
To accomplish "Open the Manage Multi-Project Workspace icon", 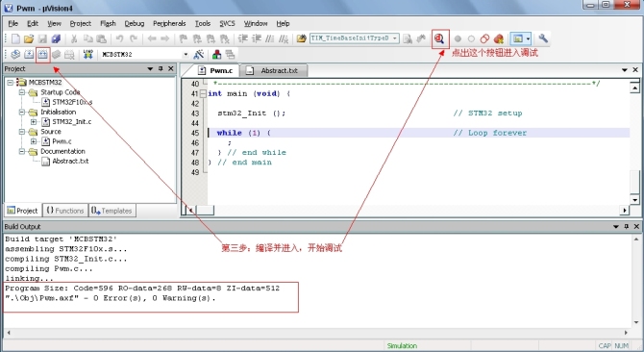I will pyautogui.click(x=230, y=54).
